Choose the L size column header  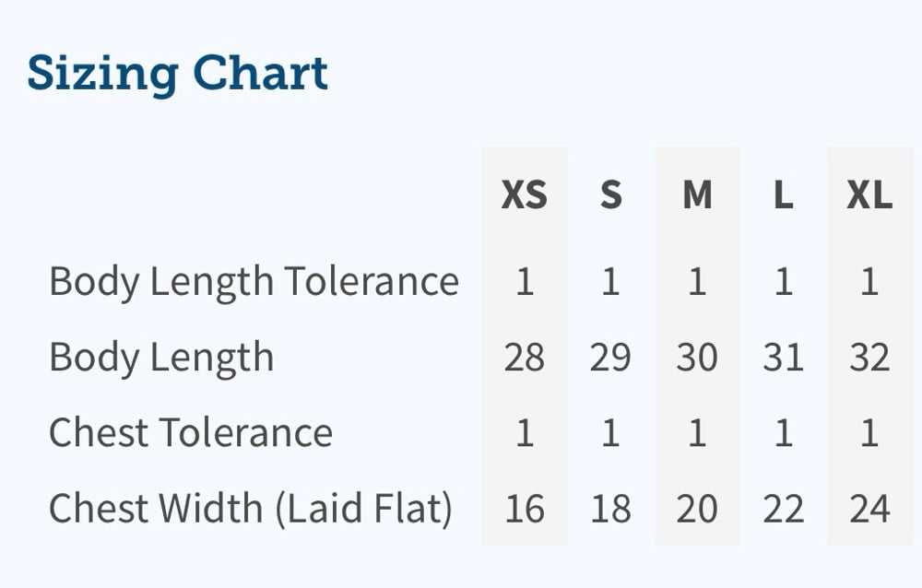pyautogui.click(x=783, y=195)
